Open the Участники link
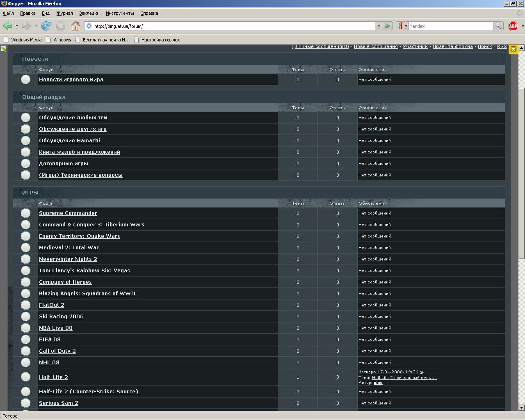525x420 pixels. tap(415, 47)
